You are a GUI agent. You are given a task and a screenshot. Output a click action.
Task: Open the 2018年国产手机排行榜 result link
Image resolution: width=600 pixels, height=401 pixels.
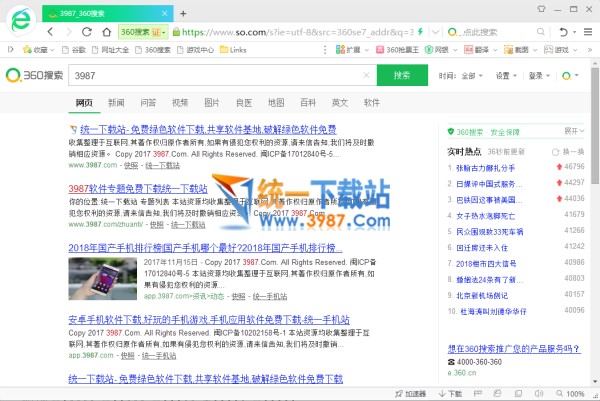pyautogui.click(x=205, y=248)
